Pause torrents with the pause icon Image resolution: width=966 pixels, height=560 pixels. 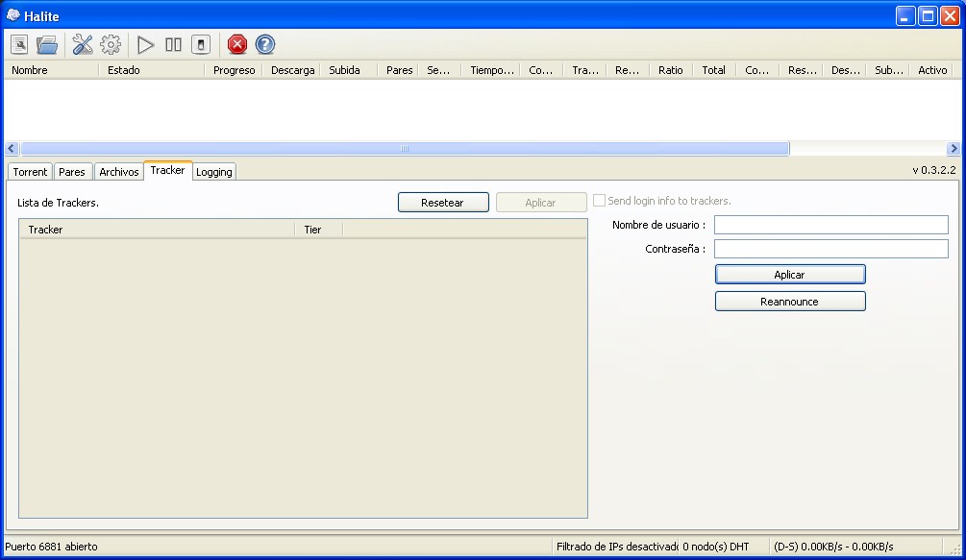(173, 44)
